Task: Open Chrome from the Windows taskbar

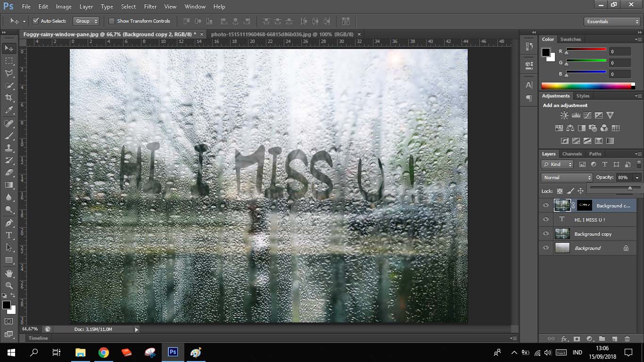Action: [104, 353]
